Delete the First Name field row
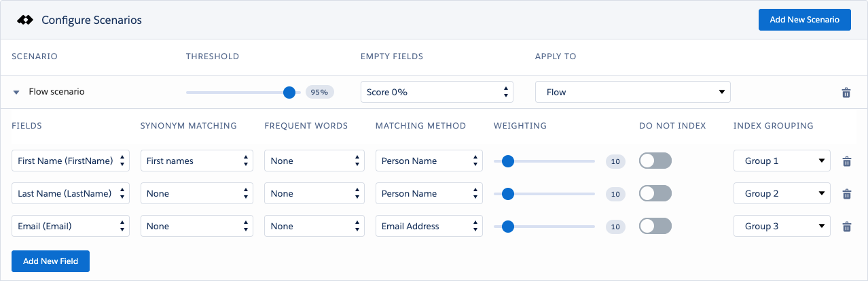The height and width of the screenshot is (281, 868). click(x=846, y=161)
